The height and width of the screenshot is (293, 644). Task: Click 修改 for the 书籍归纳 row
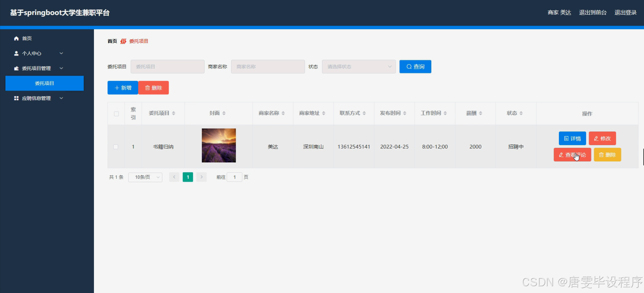(x=602, y=138)
